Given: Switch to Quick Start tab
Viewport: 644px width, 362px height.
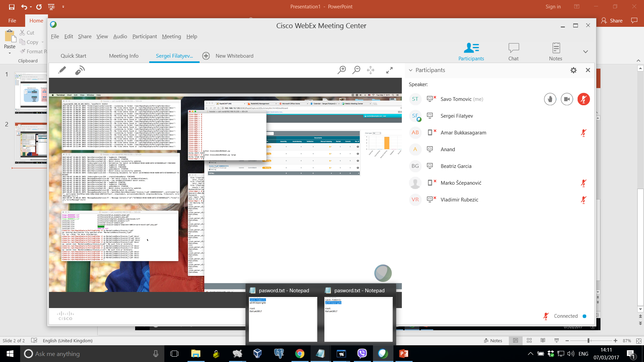Looking at the screenshot, I should pyautogui.click(x=73, y=56).
